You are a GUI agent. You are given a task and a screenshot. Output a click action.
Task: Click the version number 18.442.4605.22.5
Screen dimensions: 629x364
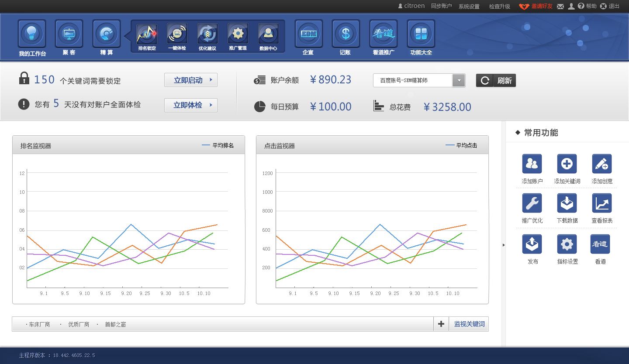pos(74,355)
